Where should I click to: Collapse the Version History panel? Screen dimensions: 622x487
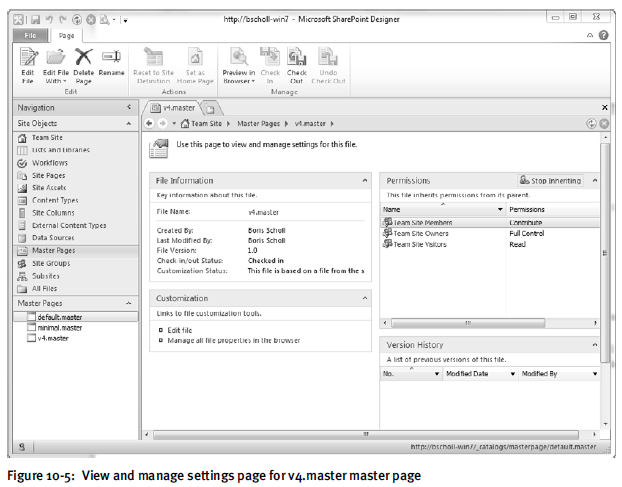(x=595, y=345)
